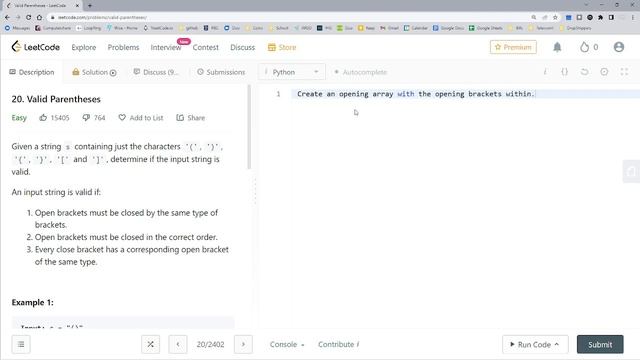Viewport: 640px width, 360px height.
Task: Open Interview in top navigation
Action: click(x=166, y=47)
